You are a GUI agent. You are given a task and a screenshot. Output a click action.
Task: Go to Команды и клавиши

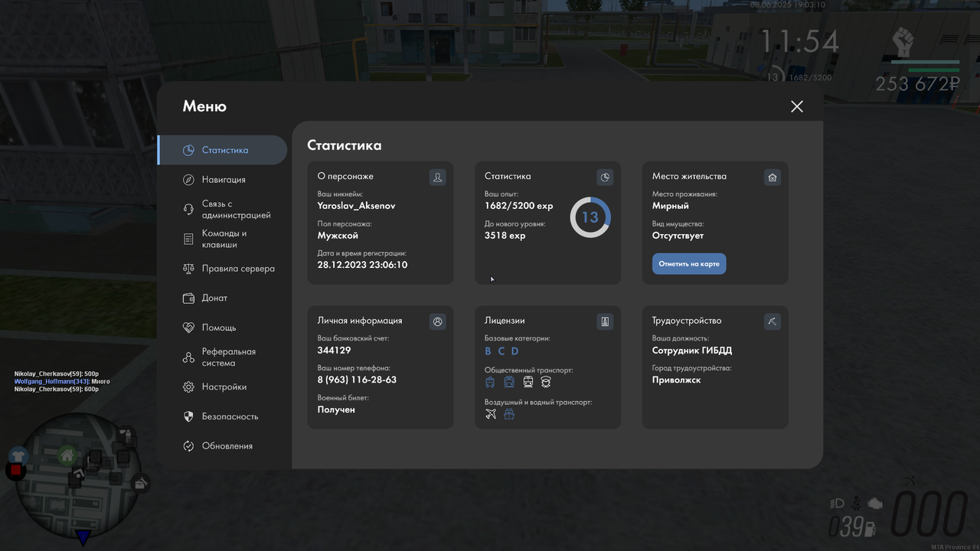(x=222, y=239)
